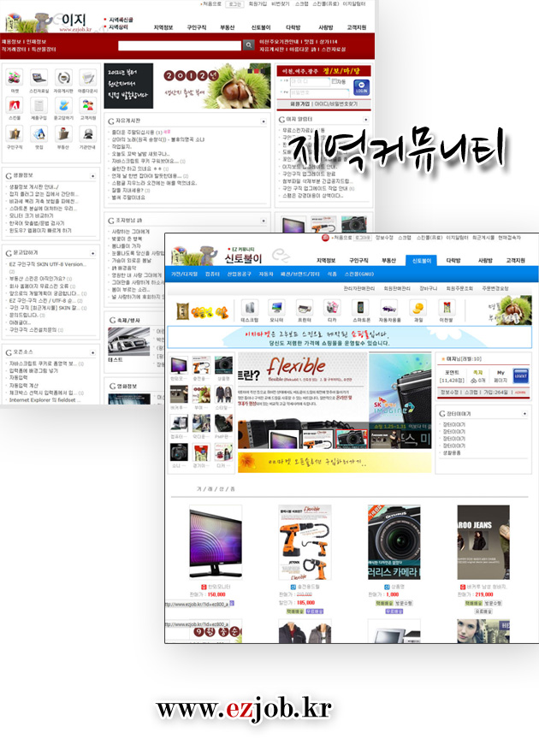
Task: Select 가전/디지탈 in the shop window blue menu
Action: (x=184, y=274)
